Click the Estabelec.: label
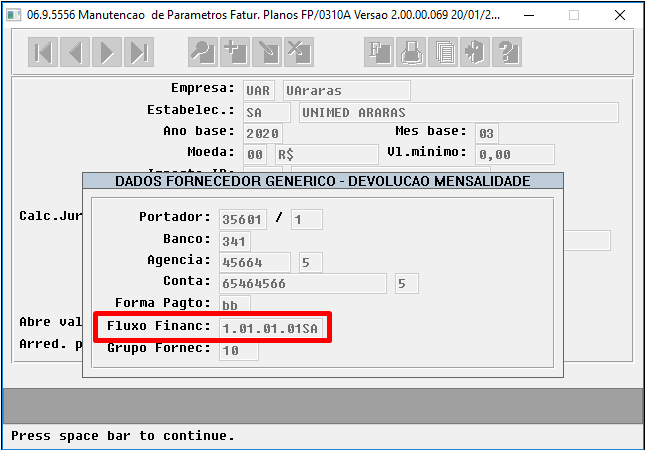This screenshot has height=450, width=647. point(191,110)
